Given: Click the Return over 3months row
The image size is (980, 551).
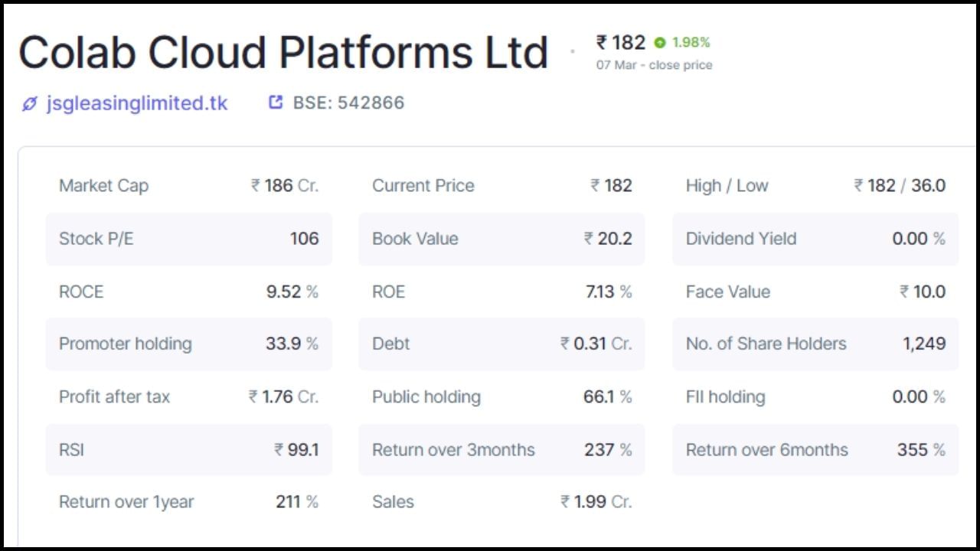Looking at the screenshot, I should 501,450.
